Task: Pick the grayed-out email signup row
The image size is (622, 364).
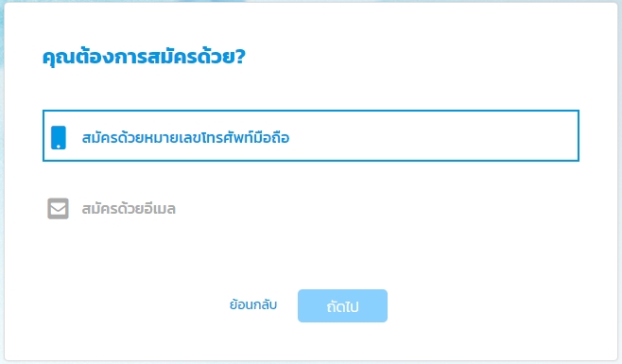Action: pos(311,208)
